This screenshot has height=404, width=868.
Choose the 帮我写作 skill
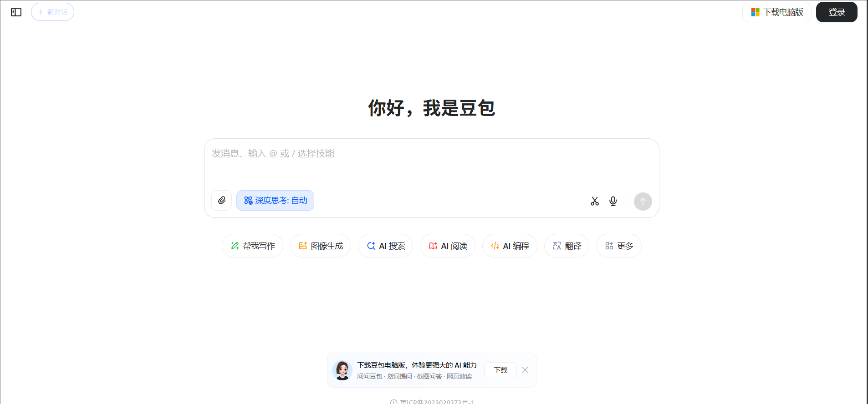point(252,246)
